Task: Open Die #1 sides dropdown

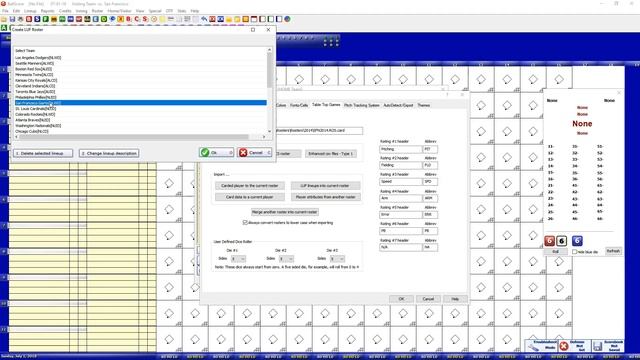Action: click(238, 259)
